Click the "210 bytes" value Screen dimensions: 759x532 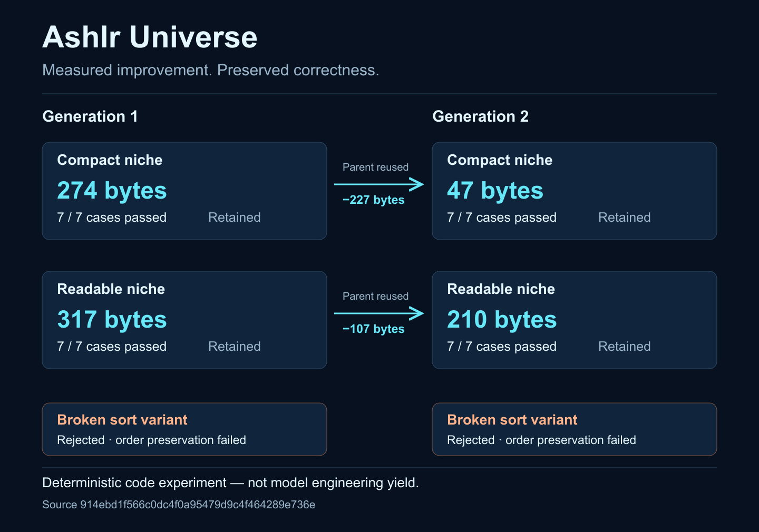tap(502, 320)
